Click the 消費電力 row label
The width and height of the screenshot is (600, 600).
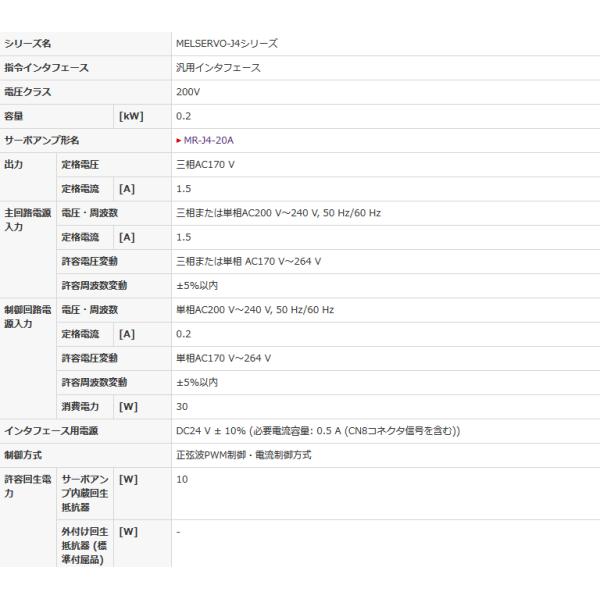(80, 406)
